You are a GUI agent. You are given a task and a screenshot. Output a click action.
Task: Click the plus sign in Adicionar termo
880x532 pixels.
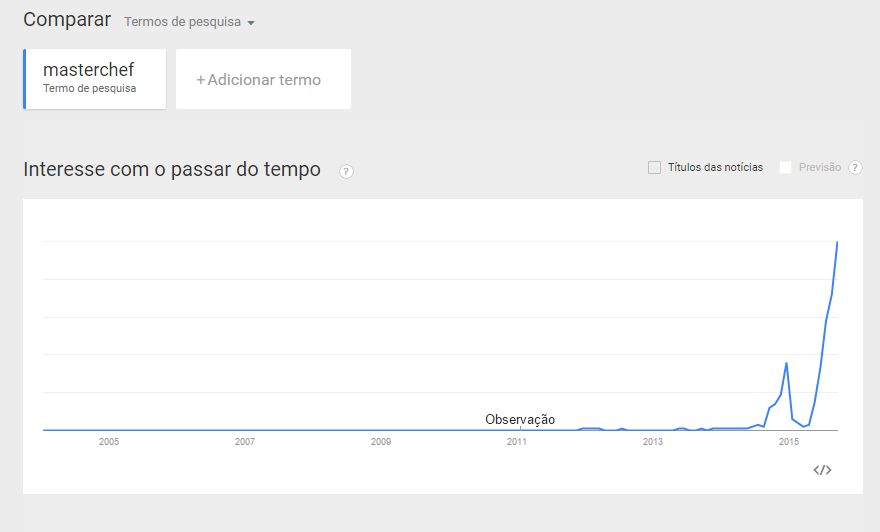[200, 80]
